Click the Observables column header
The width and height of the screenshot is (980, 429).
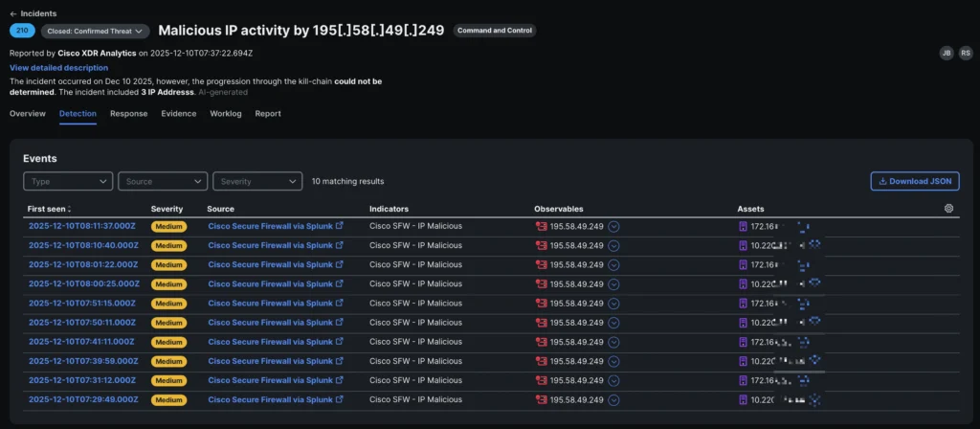(559, 209)
